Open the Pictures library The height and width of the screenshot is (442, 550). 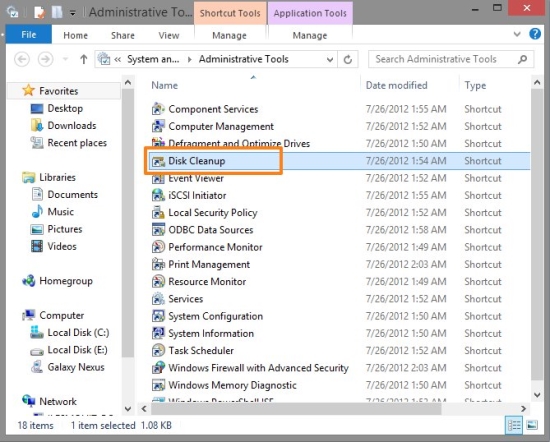[65, 229]
